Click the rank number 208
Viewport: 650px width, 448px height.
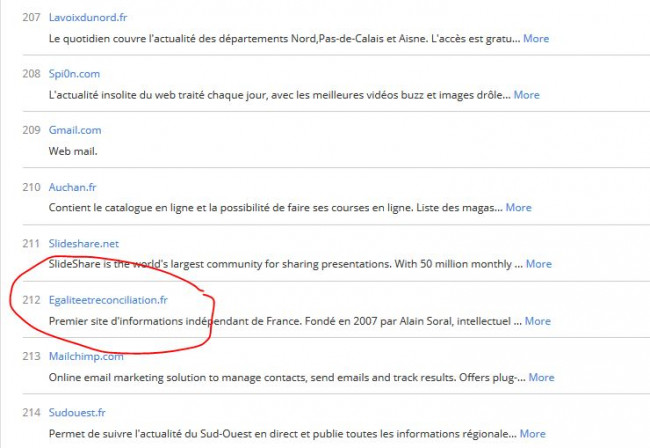coord(32,74)
